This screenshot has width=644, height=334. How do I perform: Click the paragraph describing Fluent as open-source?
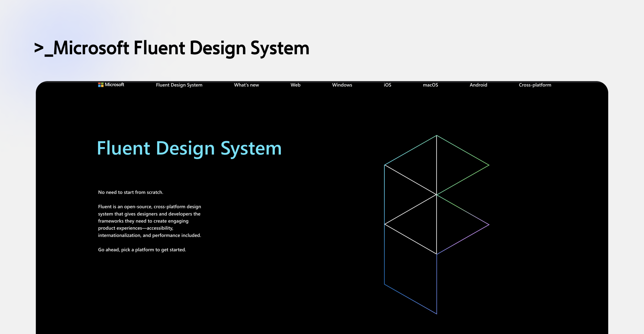(x=149, y=221)
